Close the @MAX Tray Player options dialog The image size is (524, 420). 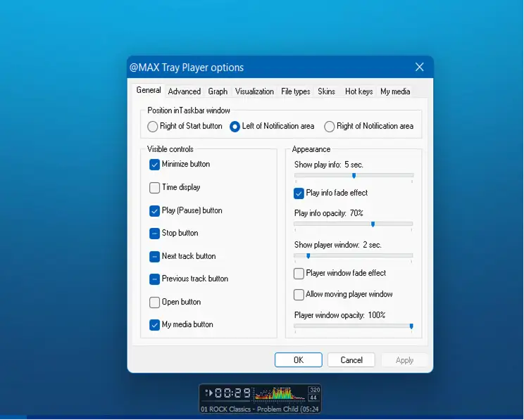click(x=419, y=67)
